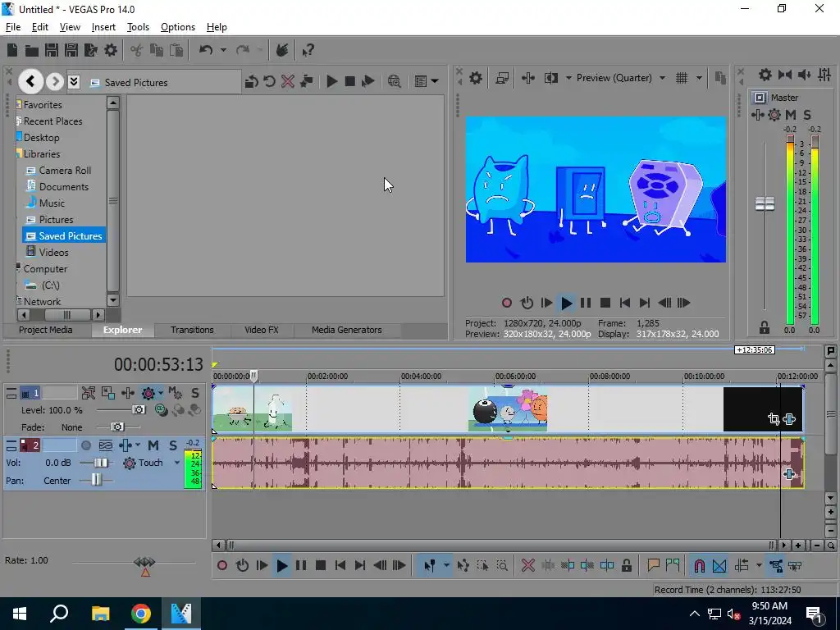Click the Dim Output speaker icon
The image size is (840, 630).
tap(804, 75)
